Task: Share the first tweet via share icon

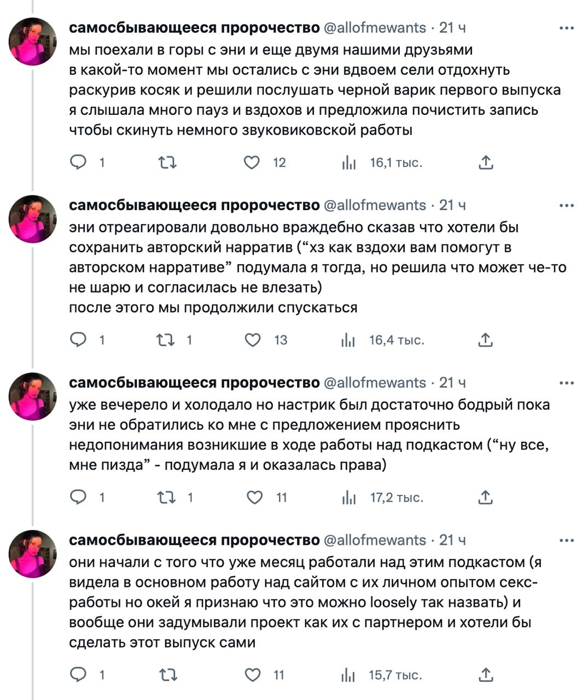Action: [486, 162]
